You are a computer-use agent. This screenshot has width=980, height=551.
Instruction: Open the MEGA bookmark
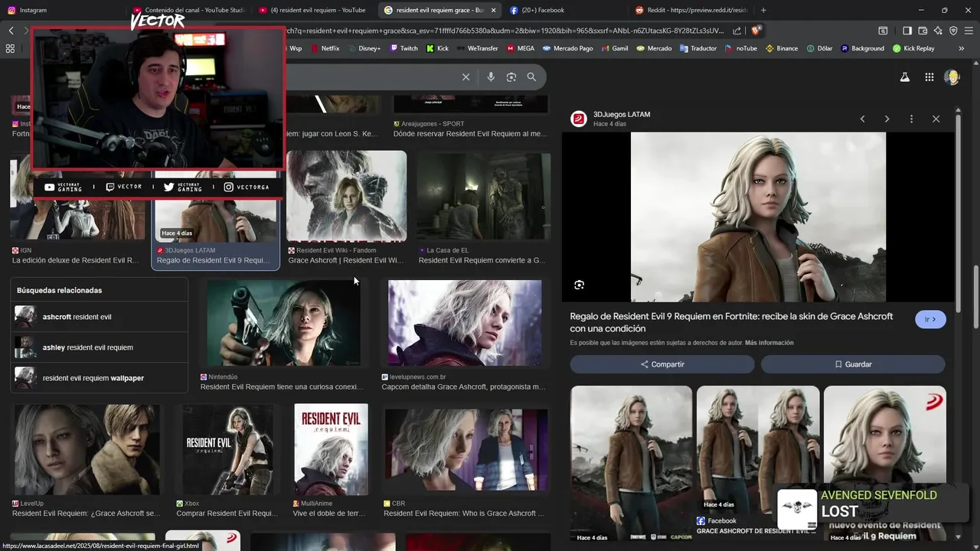pos(520,48)
